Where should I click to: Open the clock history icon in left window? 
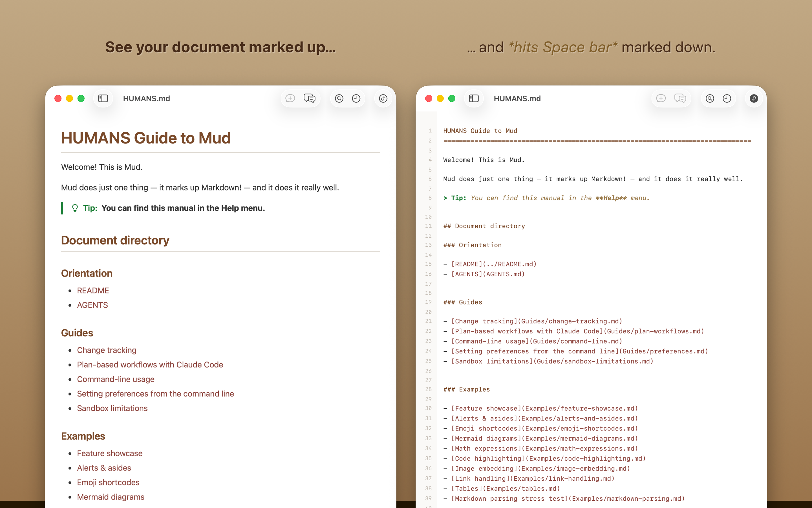(x=356, y=98)
